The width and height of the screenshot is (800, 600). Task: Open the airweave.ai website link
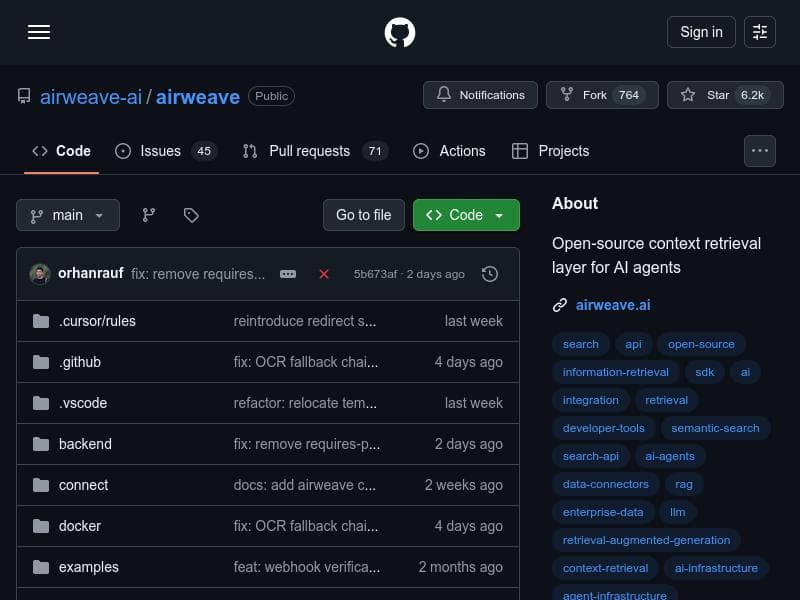tap(613, 305)
